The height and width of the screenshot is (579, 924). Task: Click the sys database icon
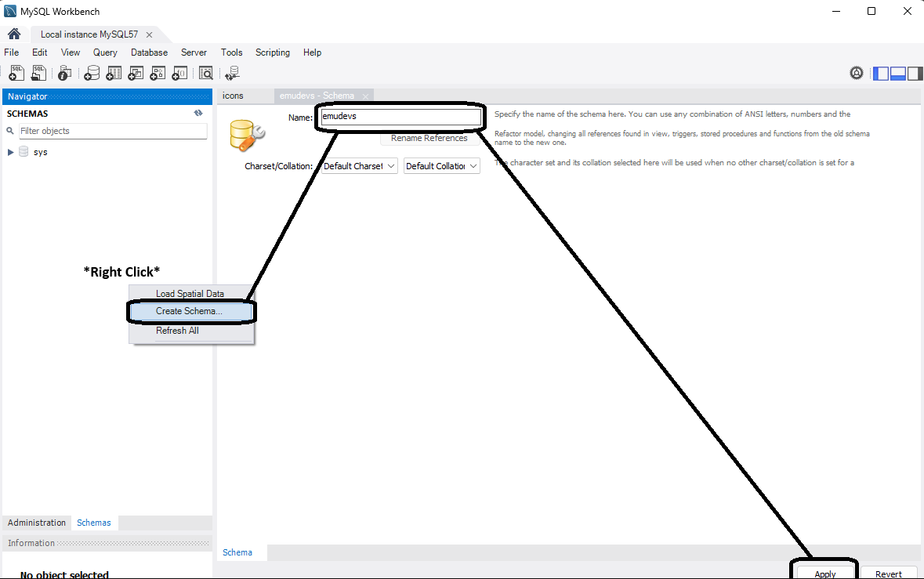pyautogui.click(x=24, y=152)
